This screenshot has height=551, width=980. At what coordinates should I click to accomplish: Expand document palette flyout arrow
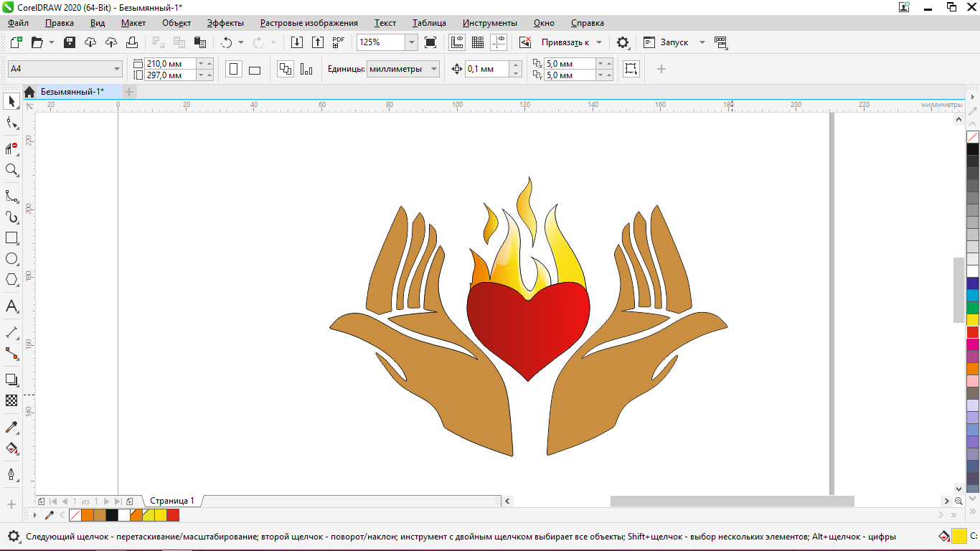pos(35,515)
